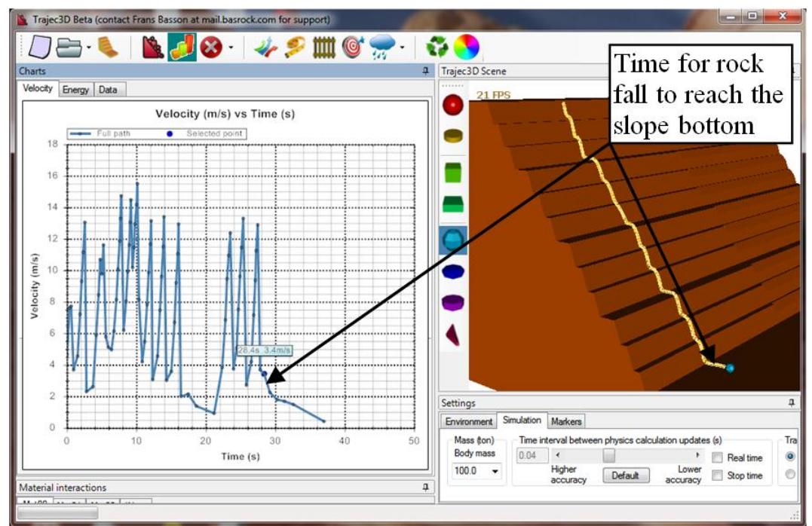
Task: Open the Body mass 100.0 combo box
Action: click(476, 471)
